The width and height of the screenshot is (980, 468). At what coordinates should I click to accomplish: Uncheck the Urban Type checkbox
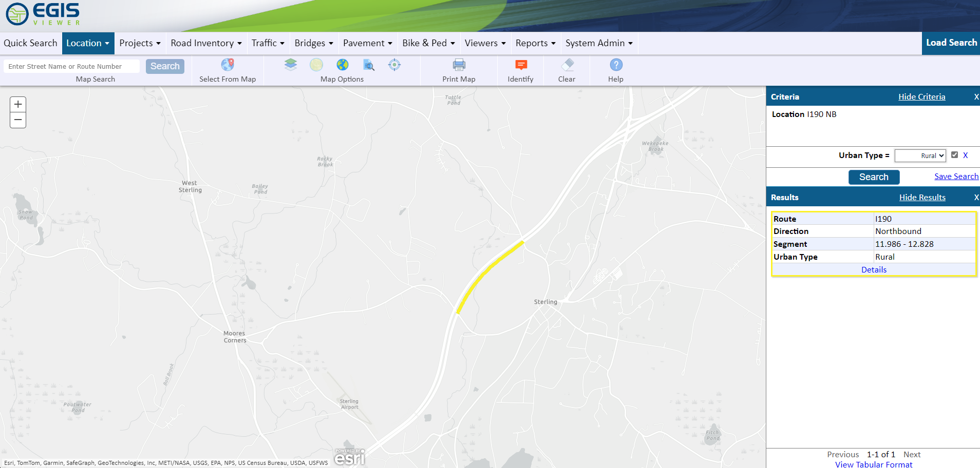click(x=955, y=154)
